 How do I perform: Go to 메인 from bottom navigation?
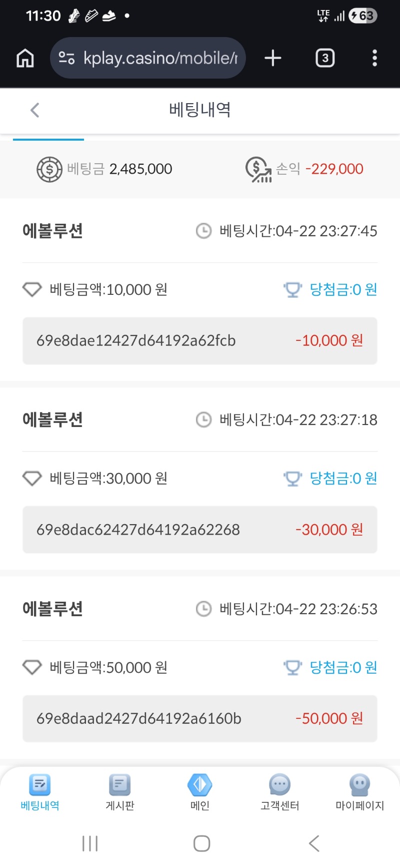coord(200,791)
